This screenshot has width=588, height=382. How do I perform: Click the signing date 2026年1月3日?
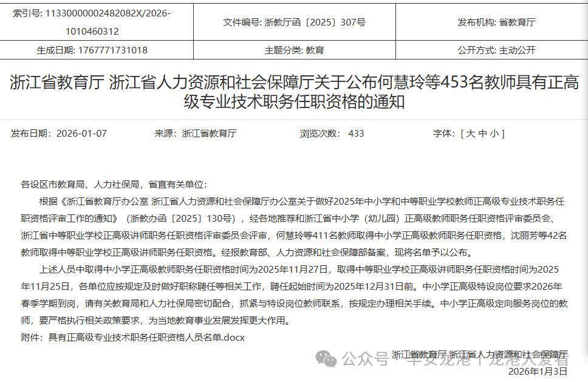coord(537,371)
